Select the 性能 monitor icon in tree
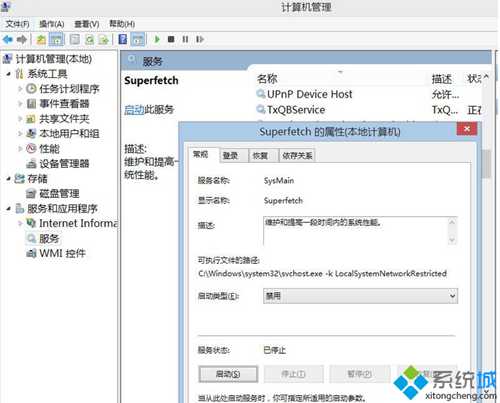The width and height of the screenshot is (500, 403). pos(31,148)
